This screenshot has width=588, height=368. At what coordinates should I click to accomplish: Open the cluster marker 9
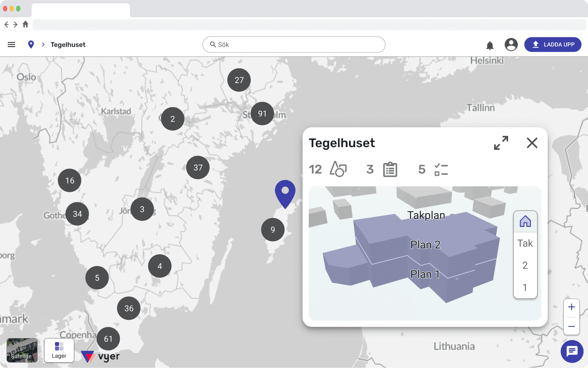point(273,229)
